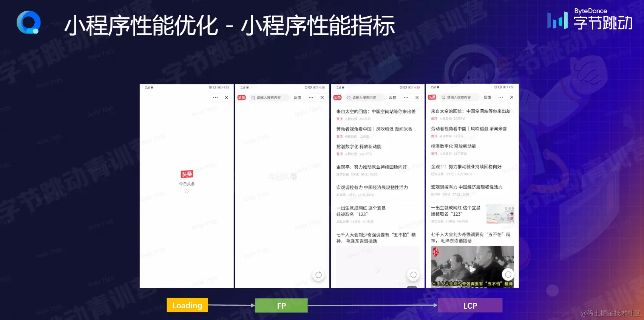Tap the round refresh button on the fourth phone screen
The image size is (644, 320).
coord(508,275)
